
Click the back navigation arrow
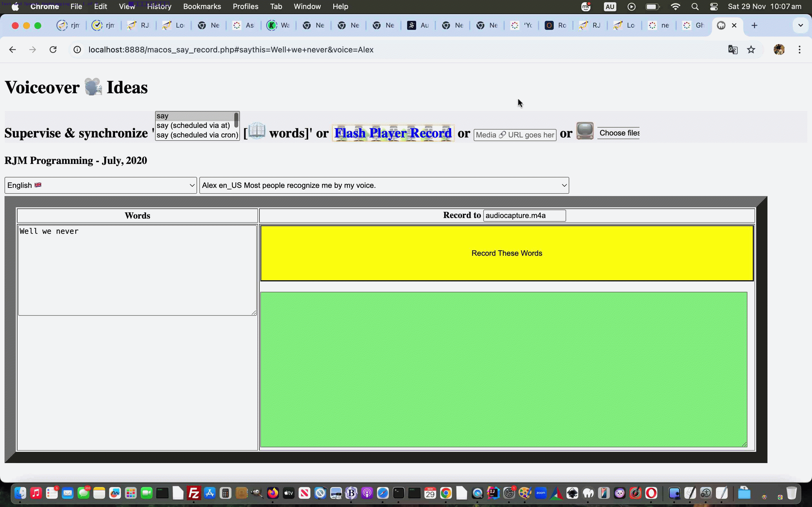(12, 49)
